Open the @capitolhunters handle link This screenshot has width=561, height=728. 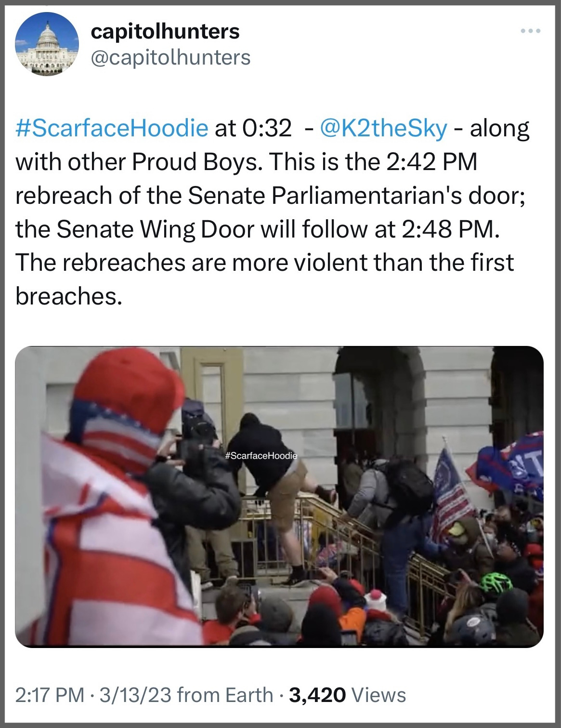[x=170, y=57]
